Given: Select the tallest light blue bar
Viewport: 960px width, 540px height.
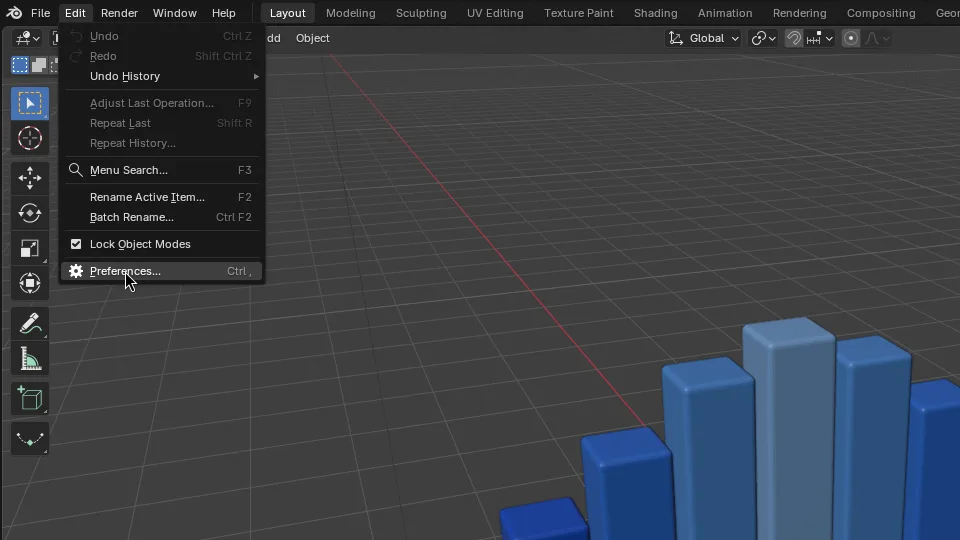Looking at the screenshot, I should coord(790,429).
